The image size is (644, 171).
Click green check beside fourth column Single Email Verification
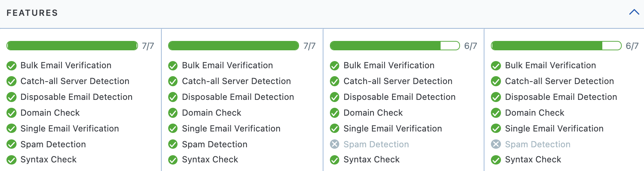tap(496, 129)
